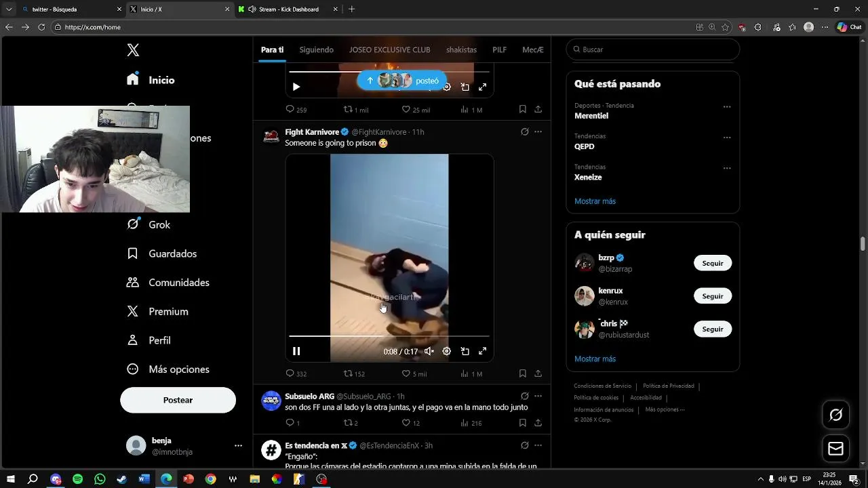
Task: Open more options on Subsuelo ARG post
Action: (x=538, y=396)
